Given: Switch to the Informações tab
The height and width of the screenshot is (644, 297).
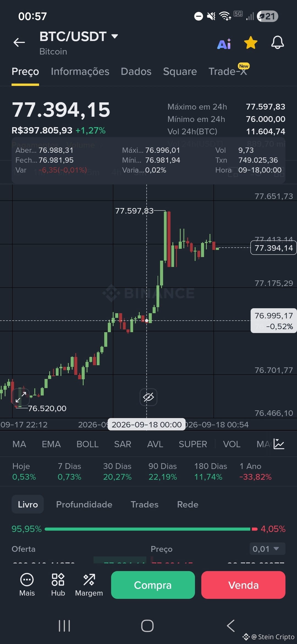Looking at the screenshot, I should click(80, 72).
